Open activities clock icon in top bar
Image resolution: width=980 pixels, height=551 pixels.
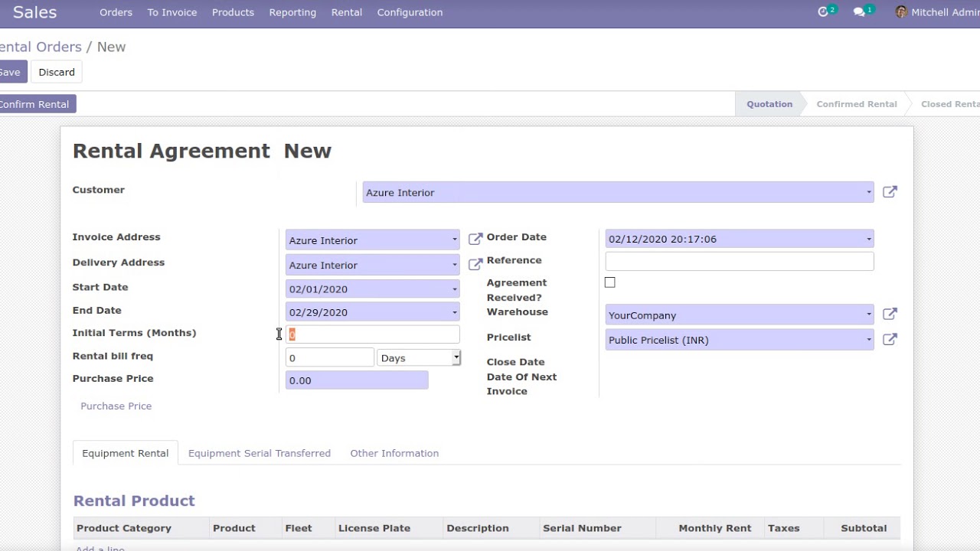pos(824,12)
